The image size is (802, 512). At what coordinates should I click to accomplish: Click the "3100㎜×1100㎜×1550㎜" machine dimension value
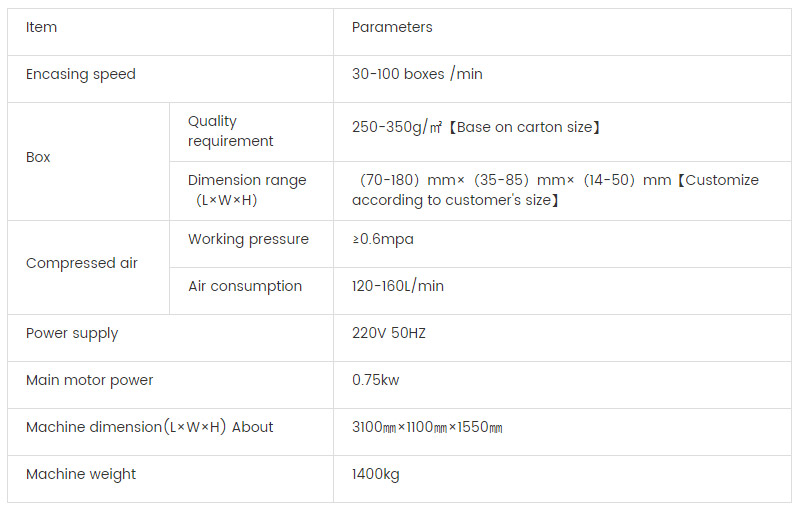click(427, 428)
